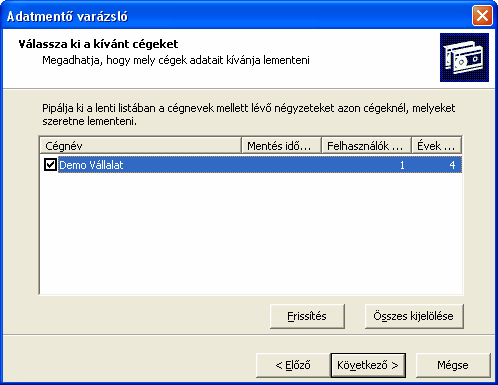Click the years value 4
The height and width of the screenshot is (385, 498).
pos(452,165)
